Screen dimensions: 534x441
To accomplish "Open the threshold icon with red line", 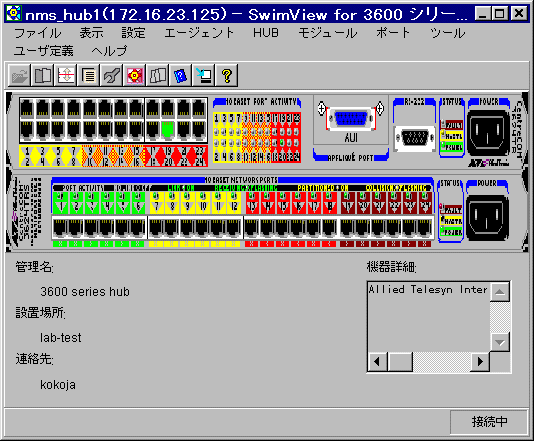I will pos(66,75).
